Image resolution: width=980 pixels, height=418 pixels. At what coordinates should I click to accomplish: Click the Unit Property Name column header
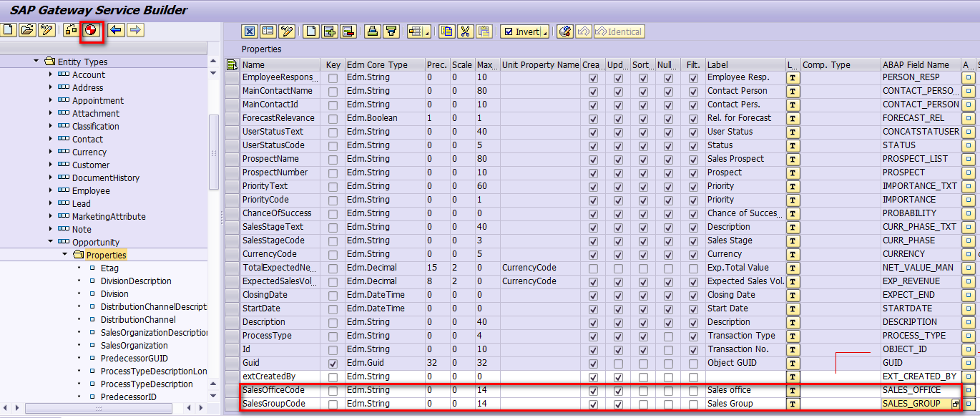pos(540,64)
